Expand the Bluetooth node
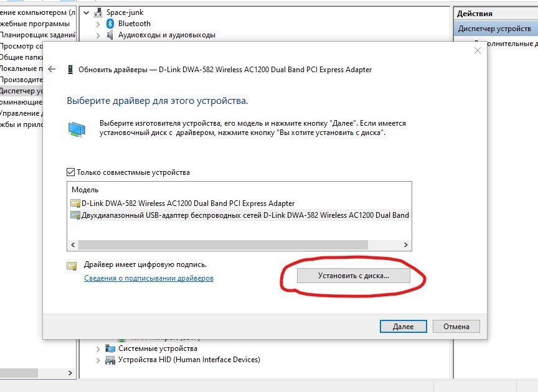The height and width of the screenshot is (392, 538). point(98,24)
